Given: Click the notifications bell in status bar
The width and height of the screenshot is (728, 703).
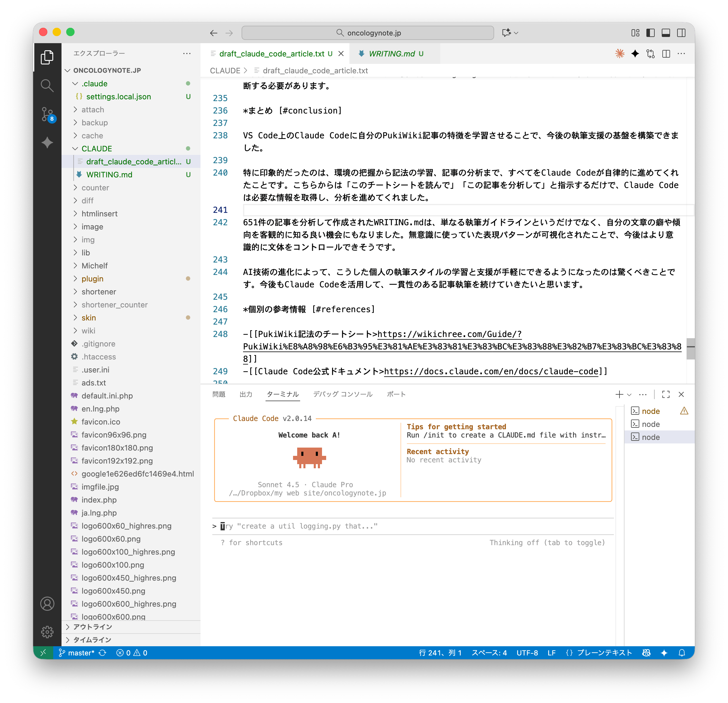Looking at the screenshot, I should click(x=682, y=653).
